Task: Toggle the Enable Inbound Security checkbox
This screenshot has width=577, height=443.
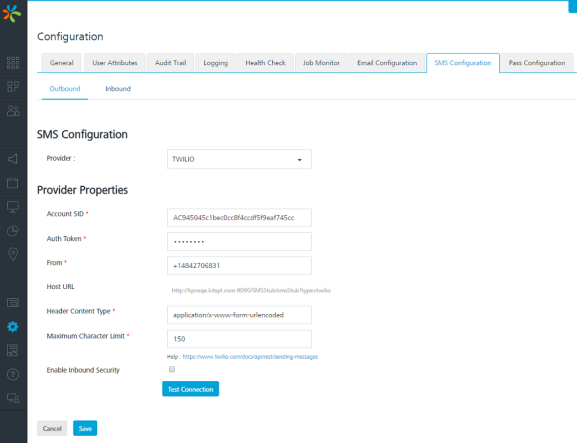Action: pyautogui.click(x=172, y=369)
